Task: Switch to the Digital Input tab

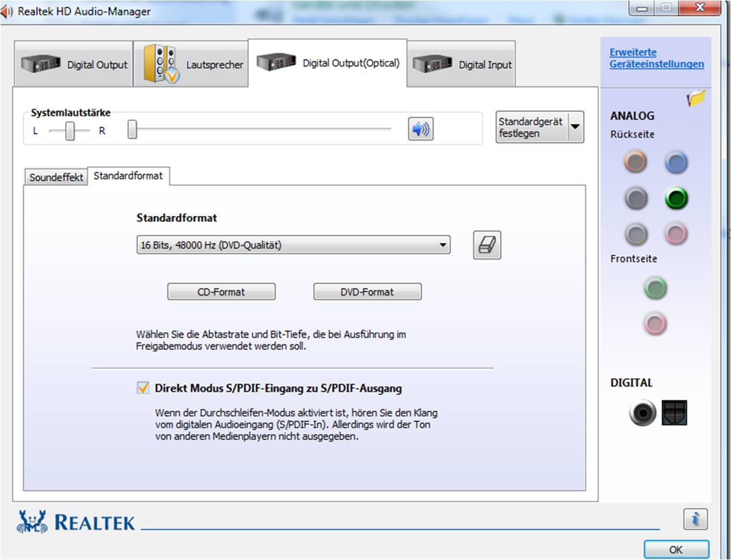Action: tap(461, 64)
